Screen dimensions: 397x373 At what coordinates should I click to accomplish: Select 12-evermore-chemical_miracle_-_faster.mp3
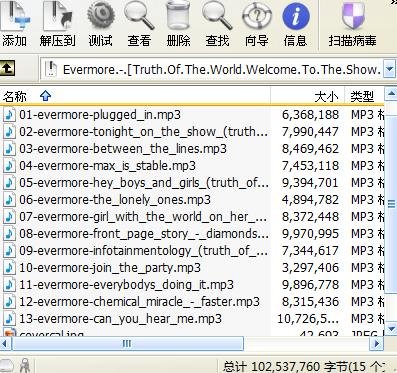tap(139, 302)
